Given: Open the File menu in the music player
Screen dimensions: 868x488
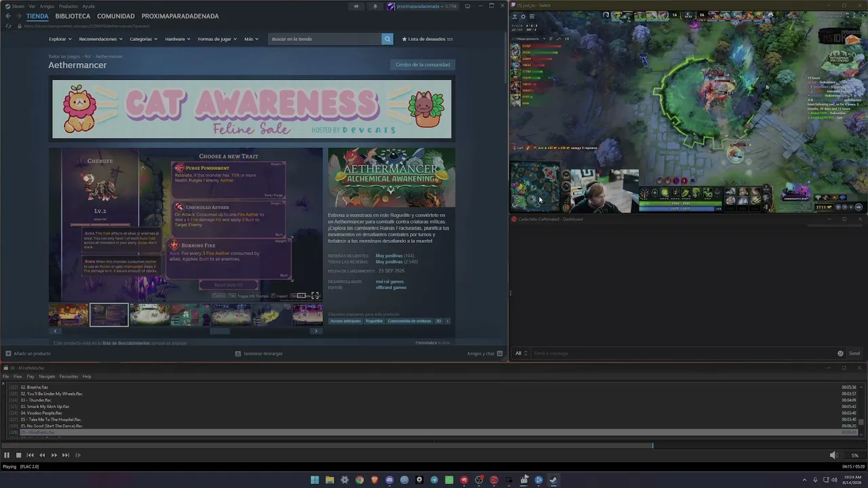Looking at the screenshot, I should coord(5,376).
